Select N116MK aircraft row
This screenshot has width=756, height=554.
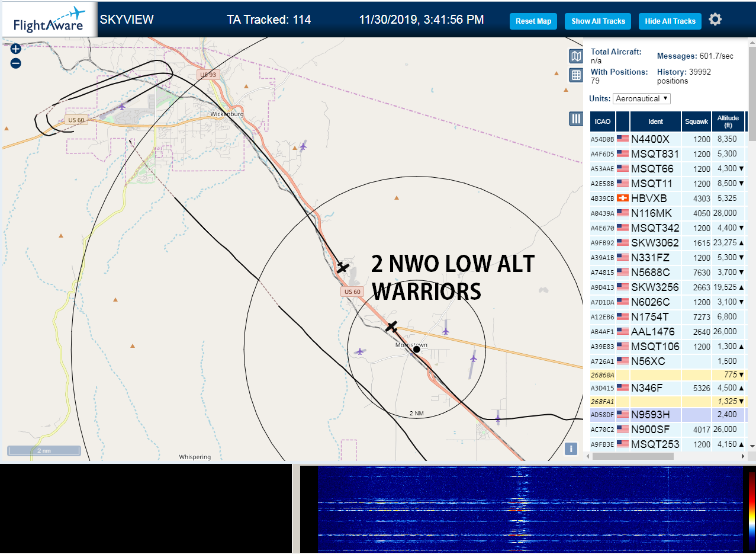tap(668, 213)
